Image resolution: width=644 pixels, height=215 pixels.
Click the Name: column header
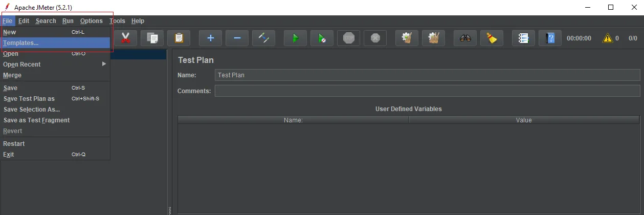(x=293, y=120)
